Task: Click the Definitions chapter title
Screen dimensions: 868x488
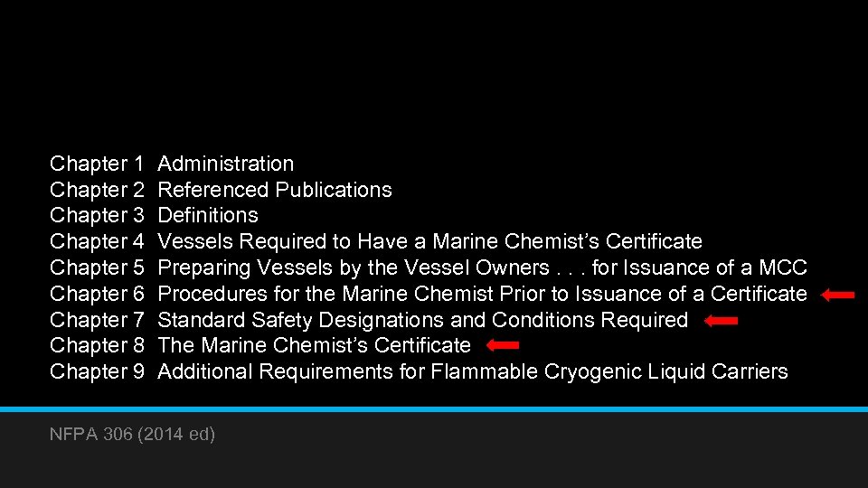Action: click(208, 215)
